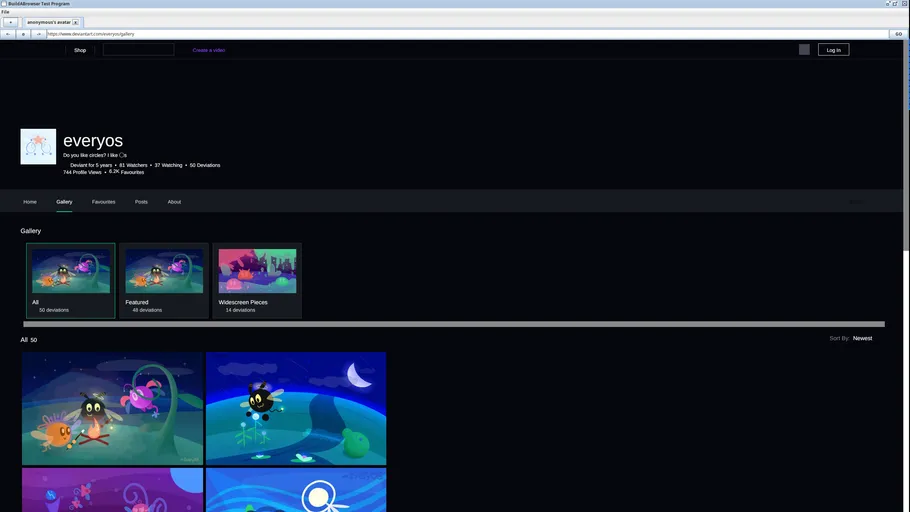910x512 pixels.
Task: Click the site search box in header
Action: tap(139, 50)
